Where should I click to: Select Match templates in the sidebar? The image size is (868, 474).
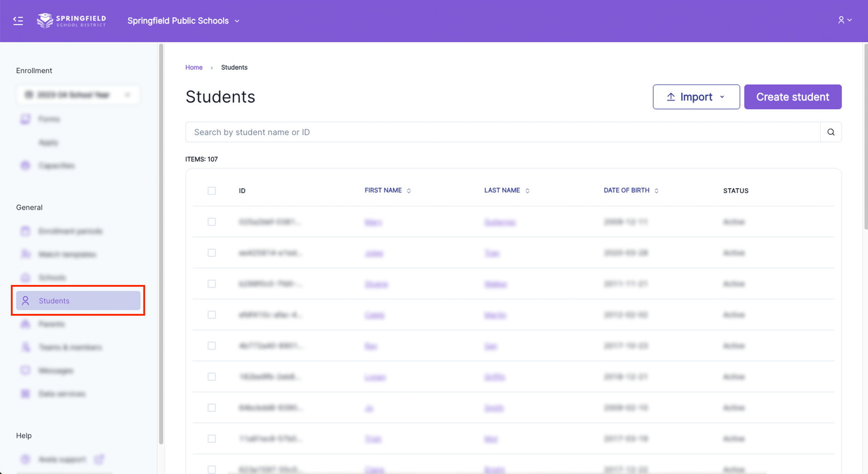67,254
